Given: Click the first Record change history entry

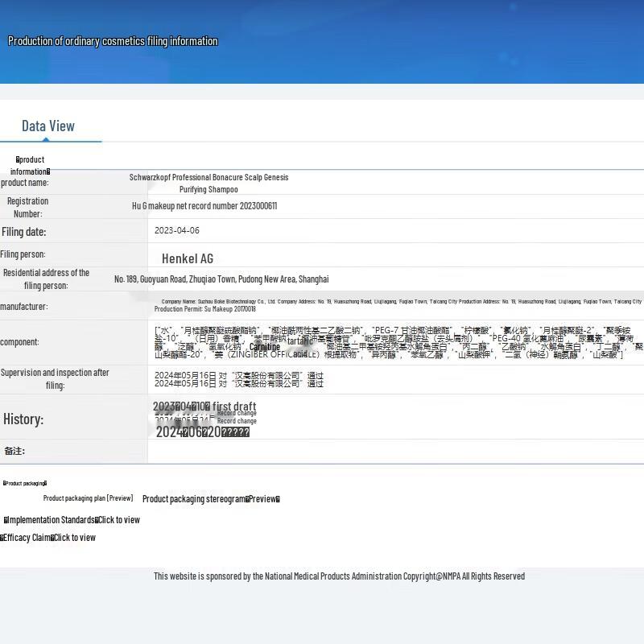Looking at the screenshot, I should click(x=237, y=413).
